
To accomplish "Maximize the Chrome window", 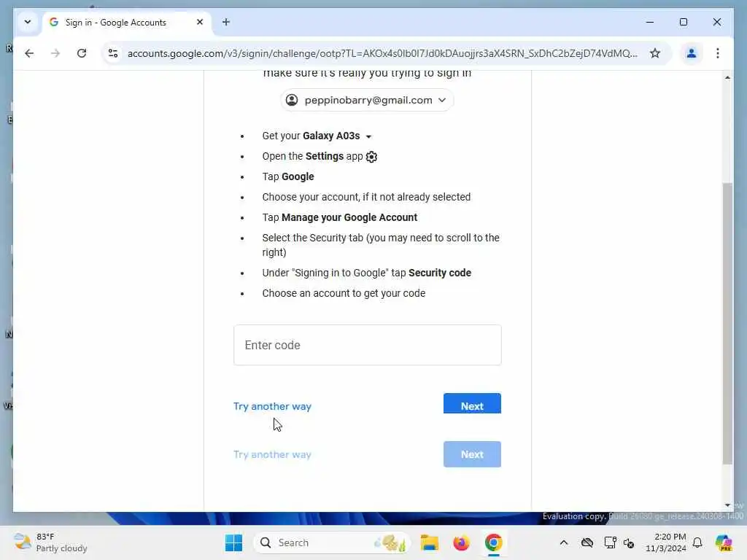I will (x=683, y=22).
